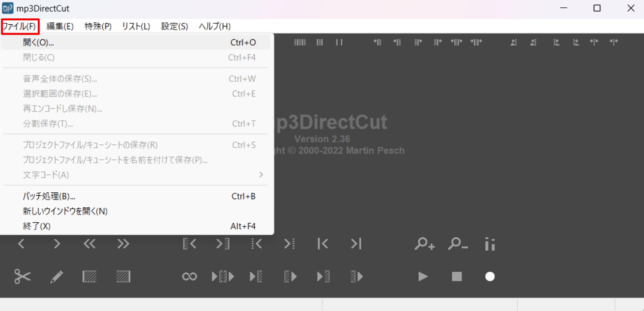Click the round record button
This screenshot has height=311, width=644.
(490, 276)
